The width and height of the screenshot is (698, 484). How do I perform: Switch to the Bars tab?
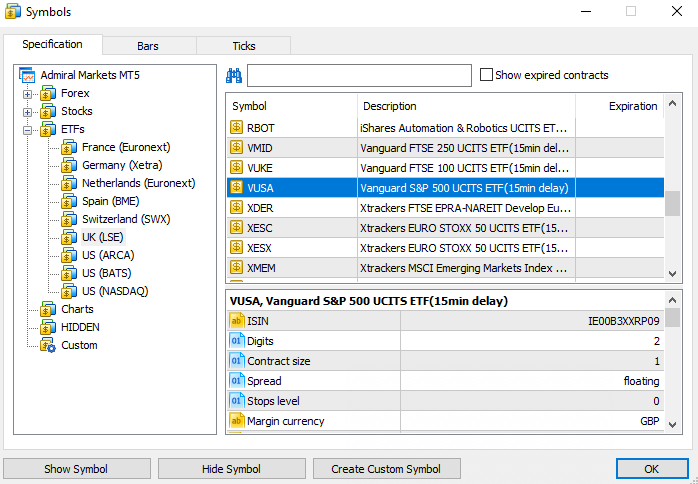point(148,46)
